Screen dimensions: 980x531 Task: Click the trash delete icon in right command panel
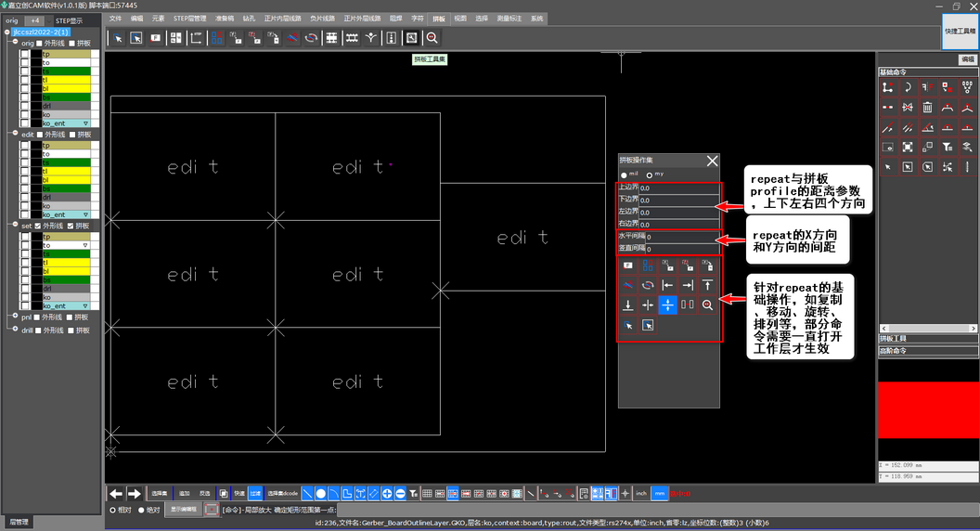pos(927,108)
